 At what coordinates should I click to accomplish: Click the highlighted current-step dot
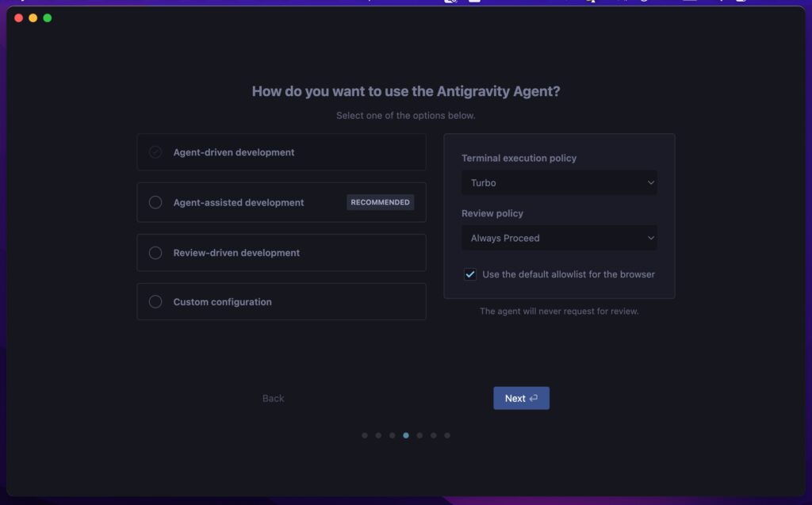point(406,435)
